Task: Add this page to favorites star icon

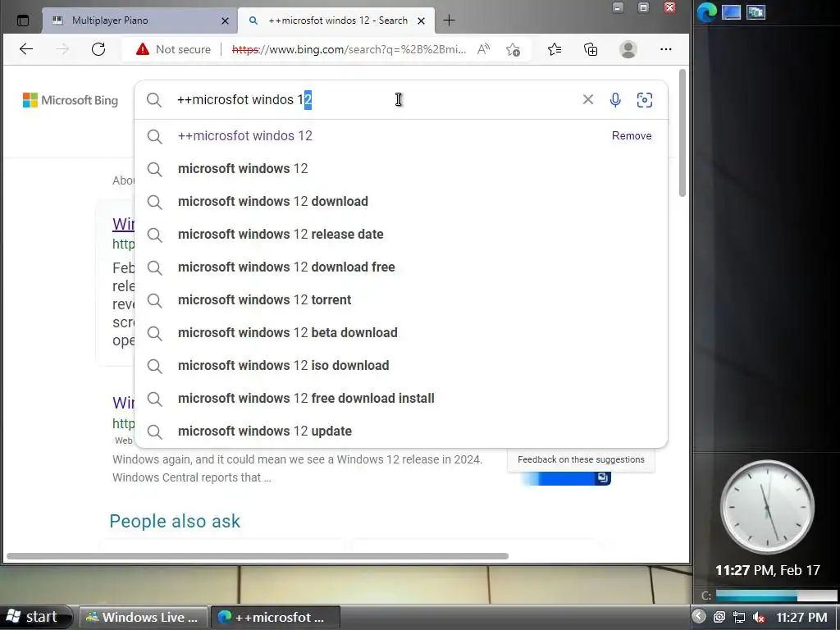Action: 513,49
